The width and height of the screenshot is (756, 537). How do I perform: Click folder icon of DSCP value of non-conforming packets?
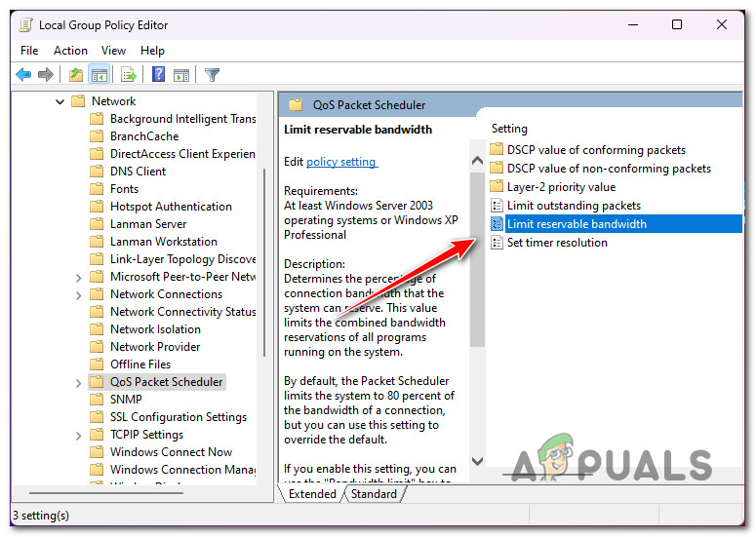pos(497,168)
